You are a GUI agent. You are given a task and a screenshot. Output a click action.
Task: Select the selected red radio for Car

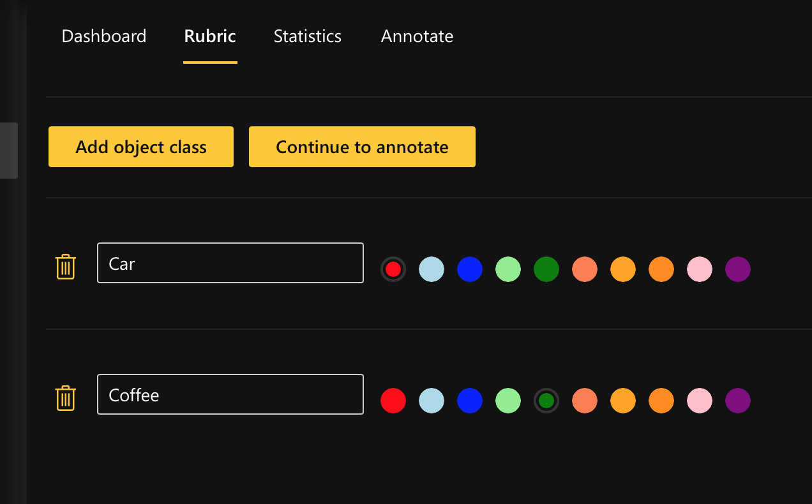pos(393,269)
